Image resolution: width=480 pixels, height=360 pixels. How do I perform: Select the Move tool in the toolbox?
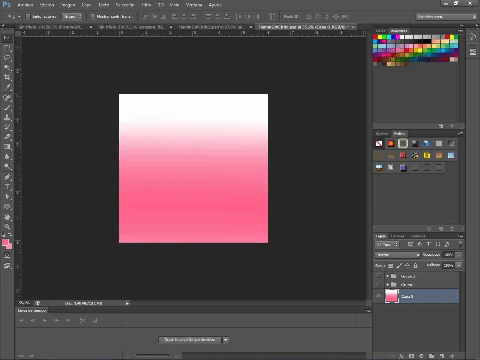[7, 38]
